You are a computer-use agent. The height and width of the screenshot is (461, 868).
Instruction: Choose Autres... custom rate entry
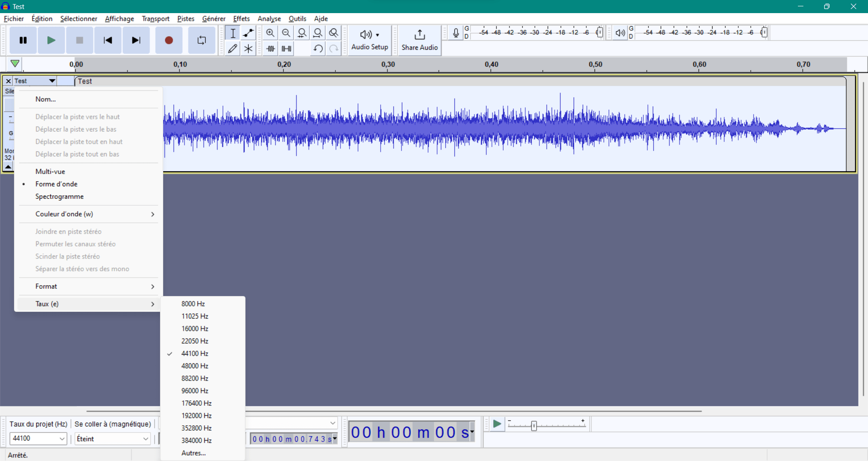[203, 453]
